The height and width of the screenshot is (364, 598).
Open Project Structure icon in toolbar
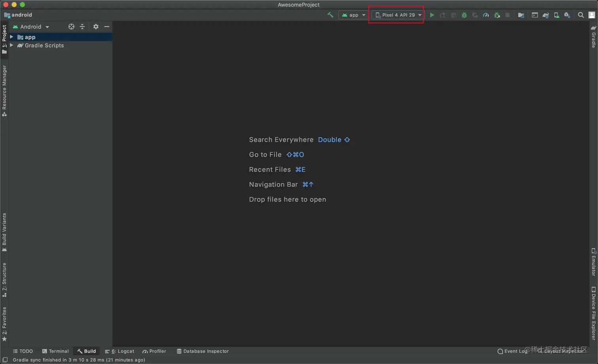coord(521,15)
